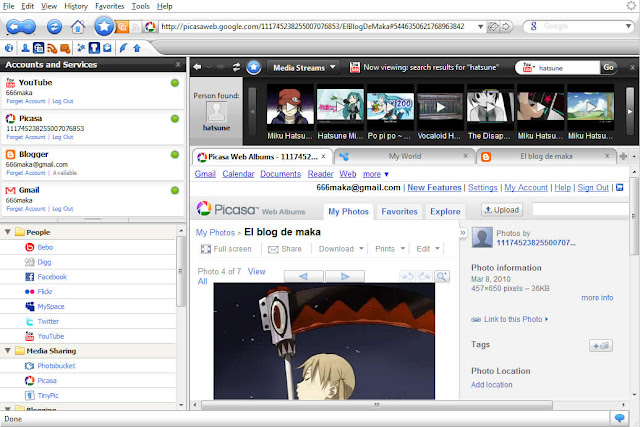
Task: Close the Accounts and Services sidebar
Action: click(x=178, y=64)
